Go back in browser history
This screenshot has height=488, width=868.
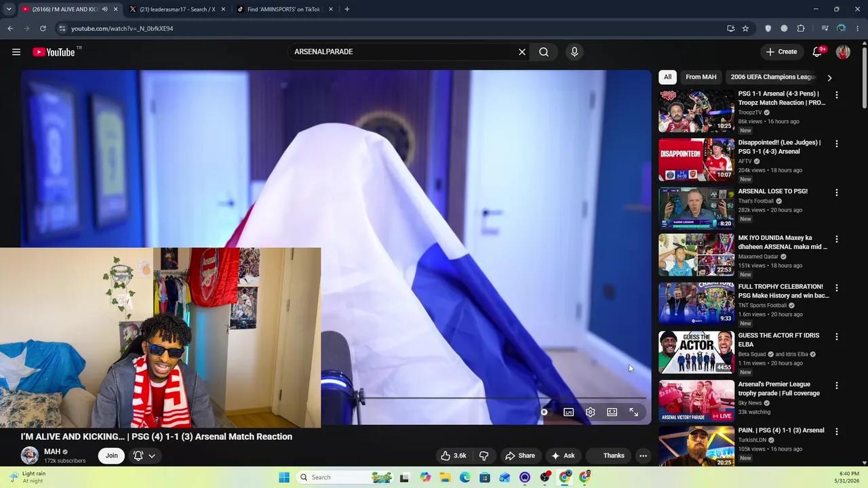(x=10, y=28)
